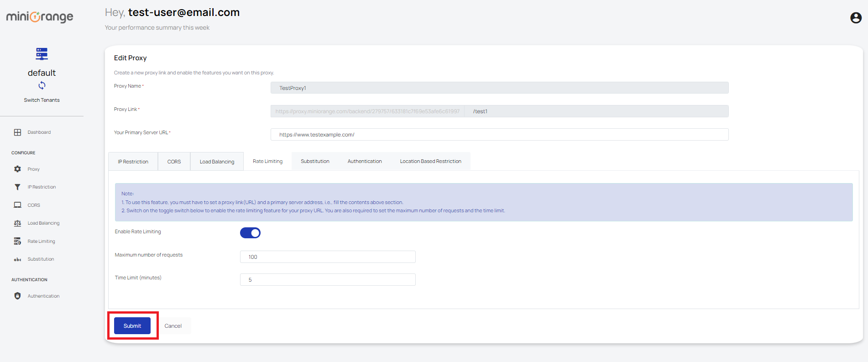Click the Rate Limiting sidebar icon
The height and width of the screenshot is (362, 868).
point(17,241)
